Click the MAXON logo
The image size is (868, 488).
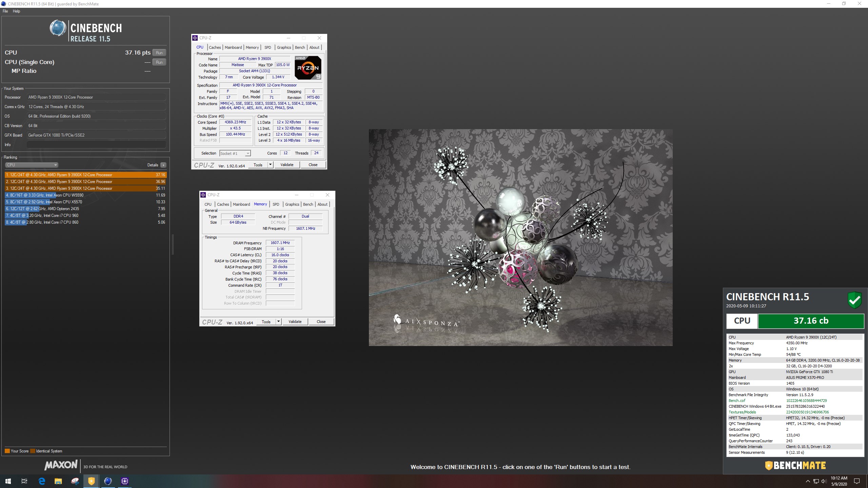(61, 465)
